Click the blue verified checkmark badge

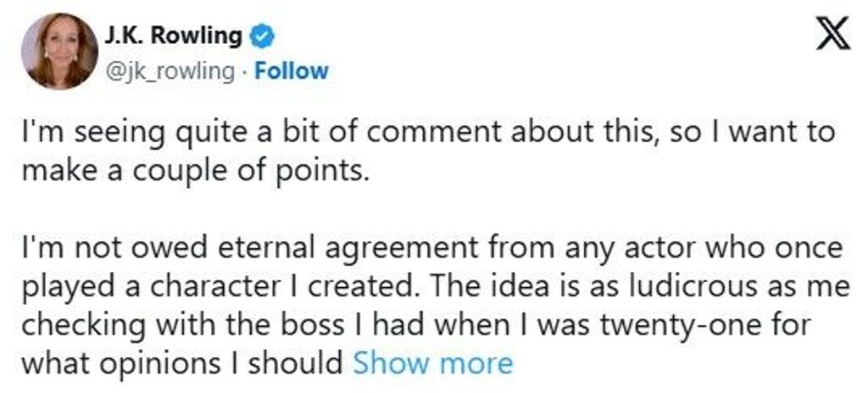[264, 36]
